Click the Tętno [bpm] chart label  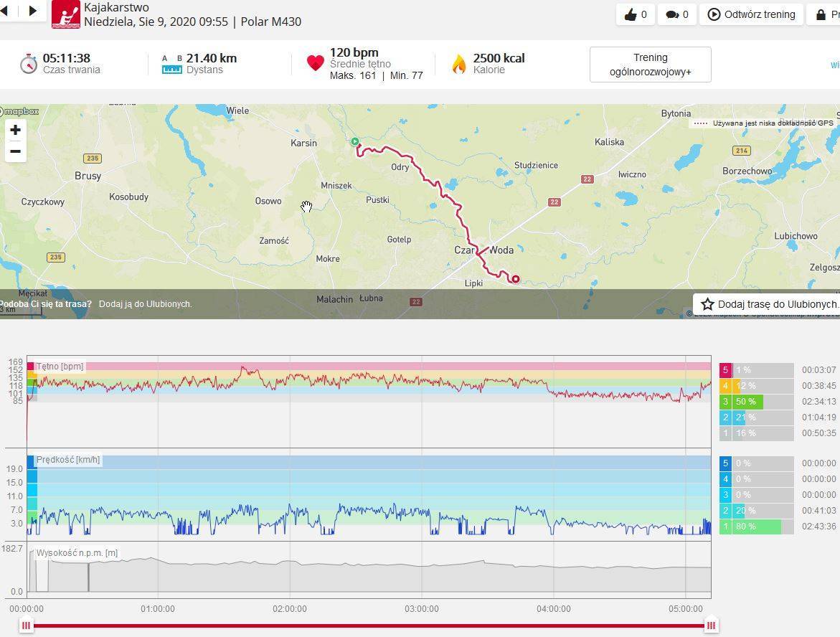click(x=60, y=367)
